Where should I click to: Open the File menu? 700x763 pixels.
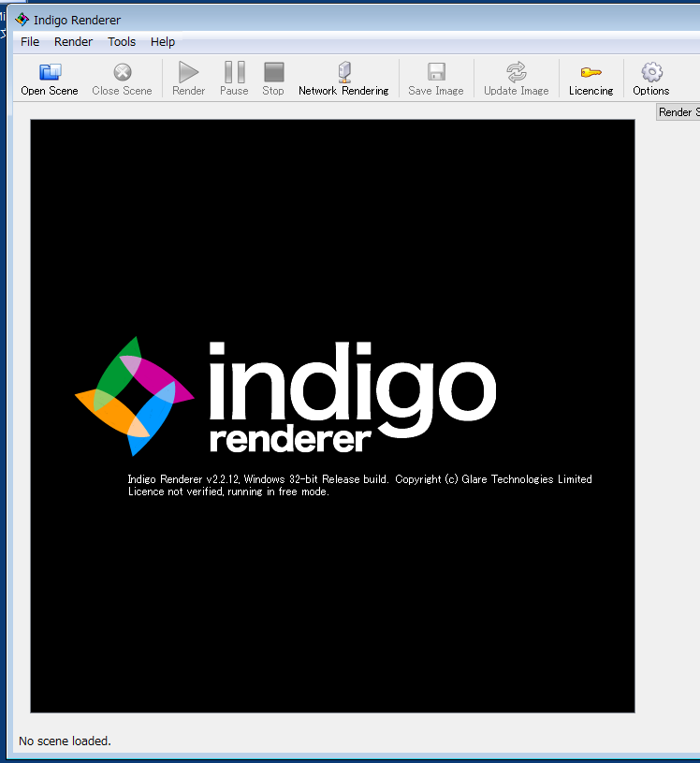tap(30, 42)
